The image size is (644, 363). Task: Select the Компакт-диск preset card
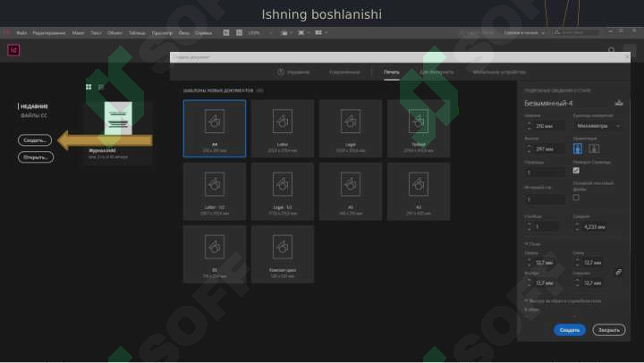(283, 254)
